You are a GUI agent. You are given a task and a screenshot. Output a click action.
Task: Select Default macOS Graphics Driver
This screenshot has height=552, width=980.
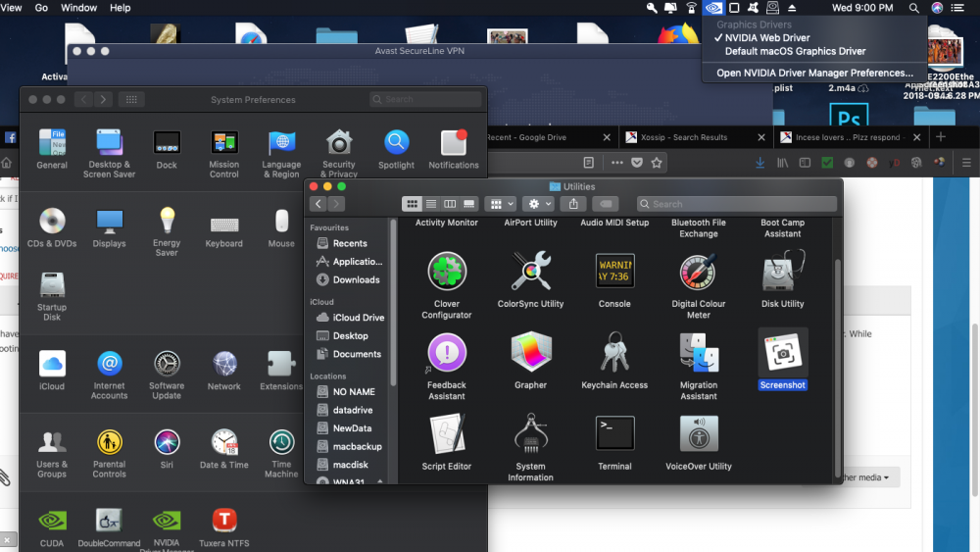point(795,51)
